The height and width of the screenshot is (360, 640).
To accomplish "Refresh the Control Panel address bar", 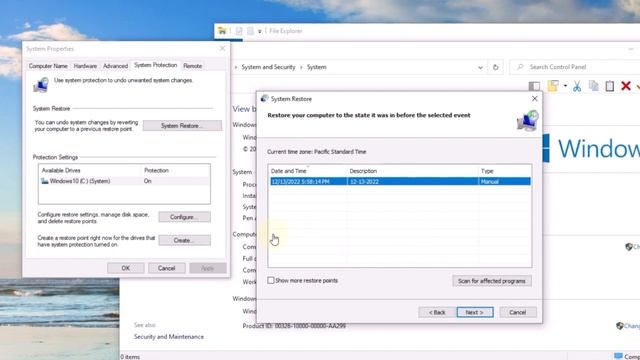I will (x=496, y=67).
